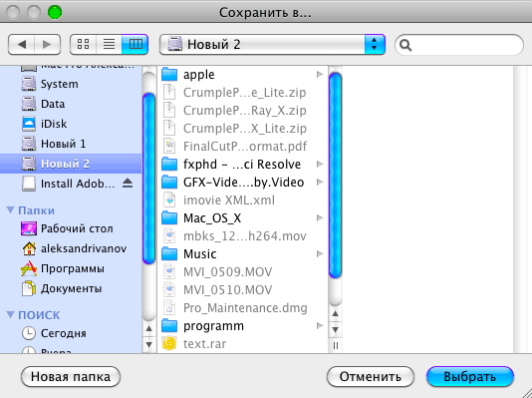Image resolution: width=532 pixels, height=398 pixels.
Task: Select CrumpleP...Ray_X.zip file
Action: [243, 111]
